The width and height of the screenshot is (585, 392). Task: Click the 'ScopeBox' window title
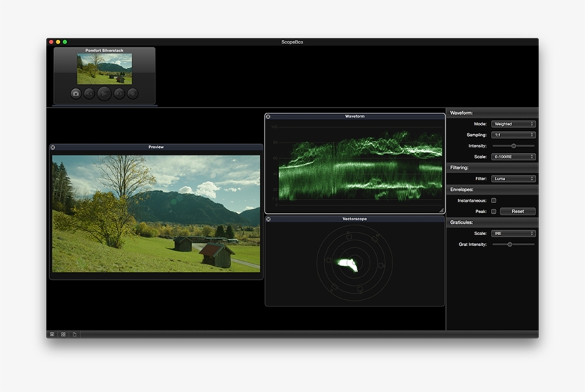pyautogui.click(x=292, y=42)
